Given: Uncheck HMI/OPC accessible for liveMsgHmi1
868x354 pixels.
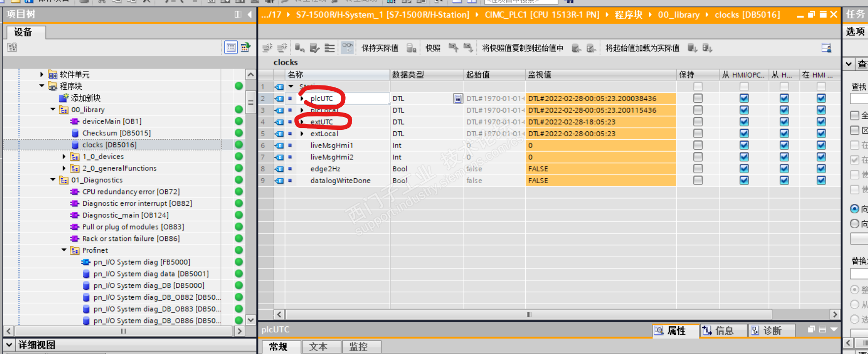Looking at the screenshot, I should (x=744, y=145).
